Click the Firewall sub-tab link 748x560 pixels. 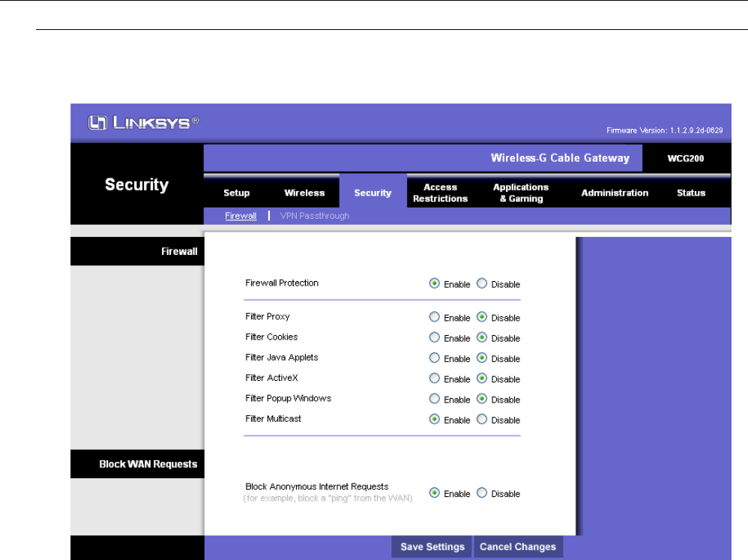241,216
